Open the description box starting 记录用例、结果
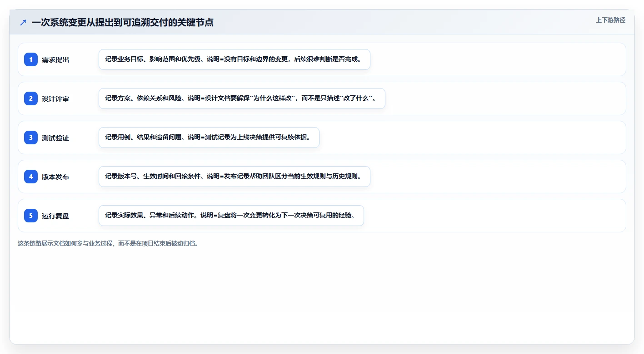 (x=209, y=138)
